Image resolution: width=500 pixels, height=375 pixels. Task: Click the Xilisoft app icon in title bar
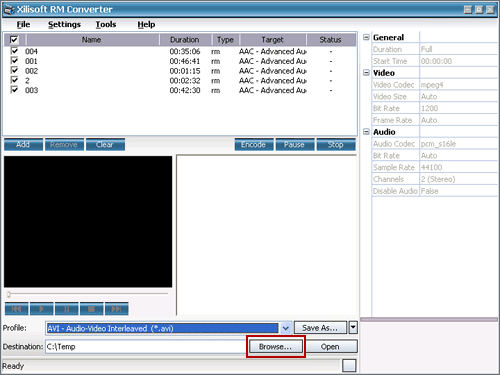coord(9,9)
